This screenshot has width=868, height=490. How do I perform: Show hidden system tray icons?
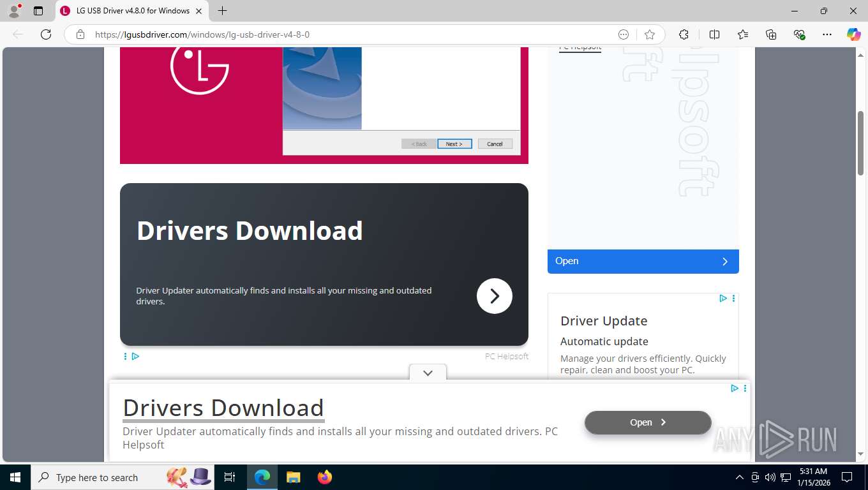tap(740, 477)
